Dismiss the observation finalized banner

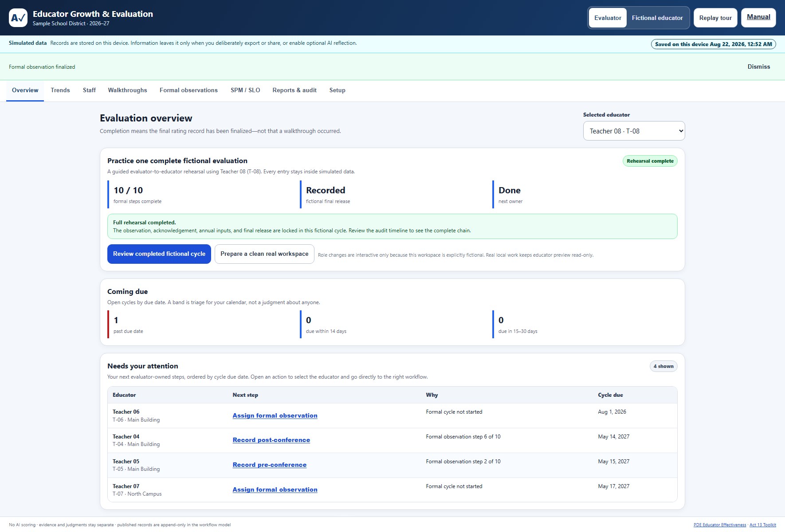[x=759, y=66]
